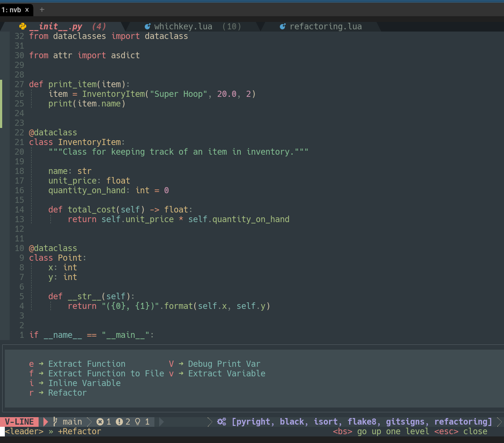The width and height of the screenshot is (504, 443).
Task: Open a new tmux window with the plus
Action: [41, 9]
